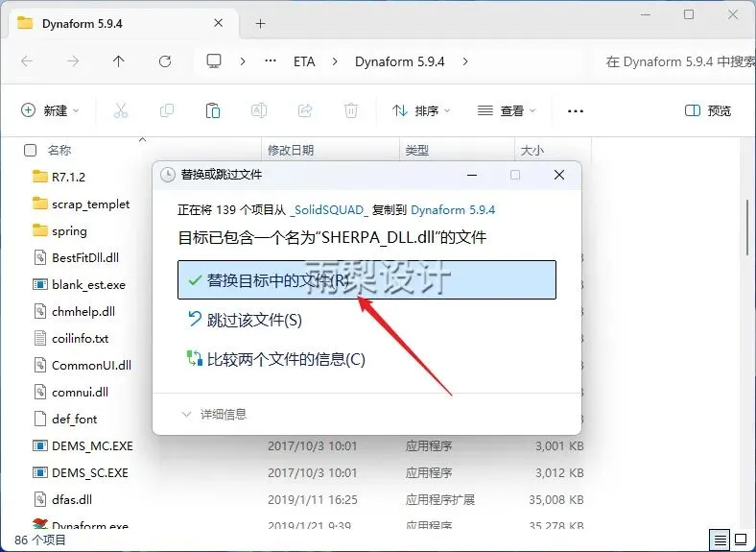The height and width of the screenshot is (552, 756).
Task: Click the paste clipboard icon
Action: tap(213, 110)
